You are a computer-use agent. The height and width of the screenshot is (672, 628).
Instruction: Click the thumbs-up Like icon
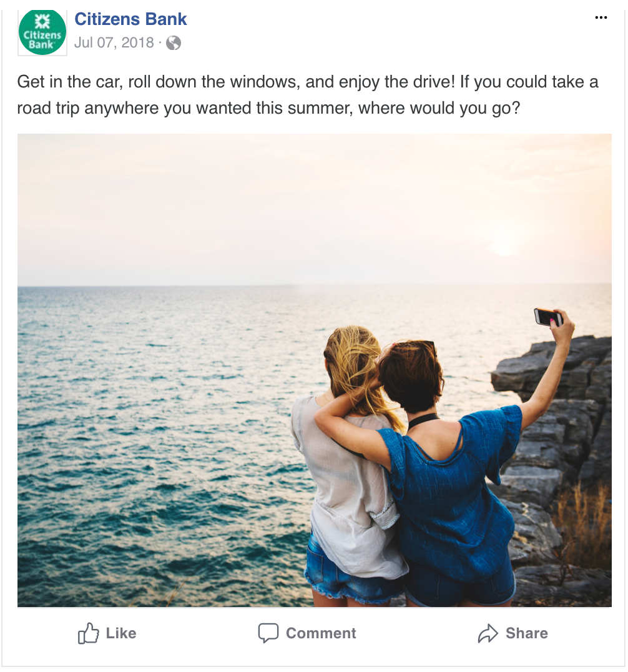(88, 633)
